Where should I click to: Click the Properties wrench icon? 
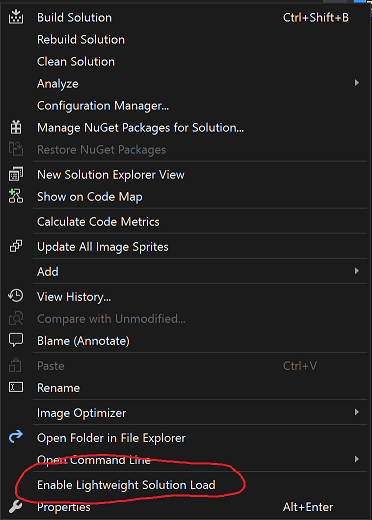pyautogui.click(x=16, y=507)
